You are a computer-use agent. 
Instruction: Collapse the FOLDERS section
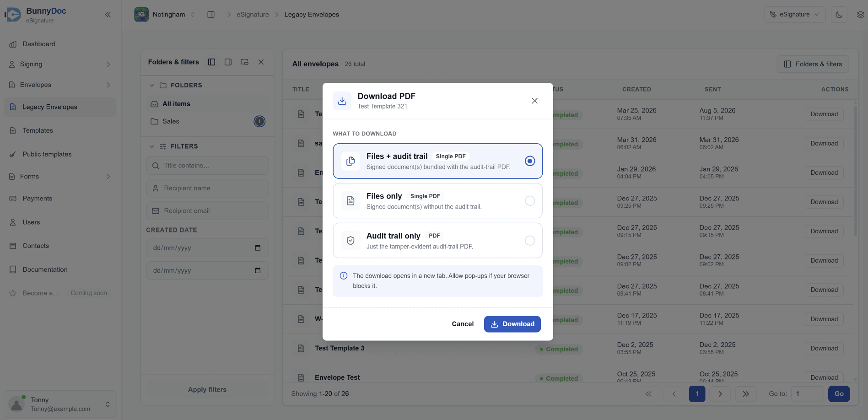click(x=152, y=86)
